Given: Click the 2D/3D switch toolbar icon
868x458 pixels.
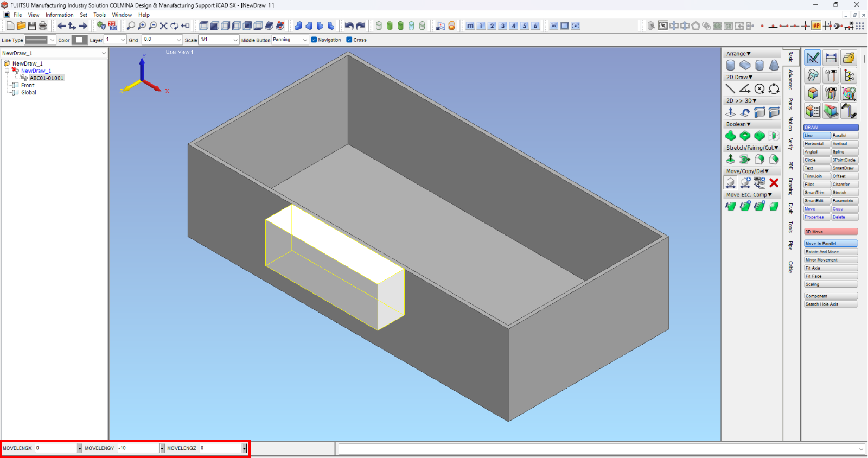Looking at the screenshot, I should 112,26.
